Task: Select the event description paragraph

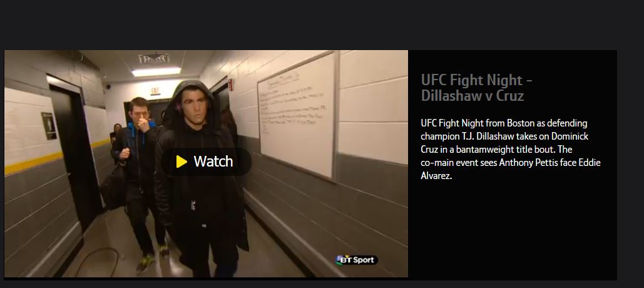Action: click(511, 150)
